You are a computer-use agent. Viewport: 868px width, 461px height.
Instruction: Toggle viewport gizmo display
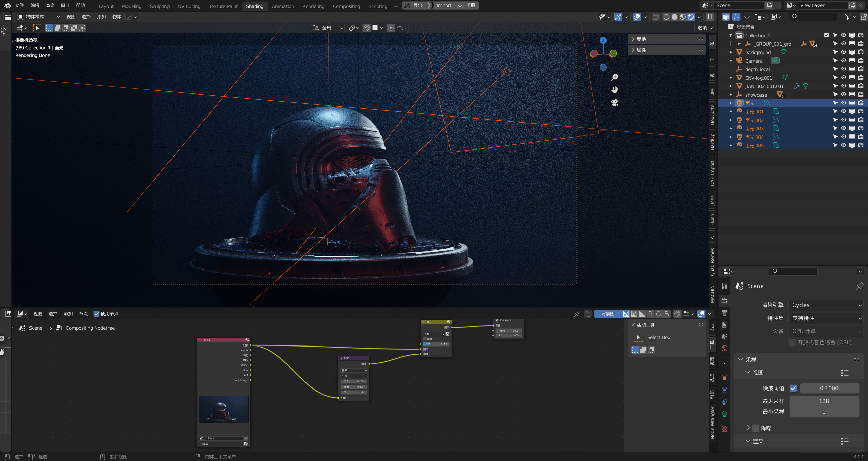click(x=618, y=17)
